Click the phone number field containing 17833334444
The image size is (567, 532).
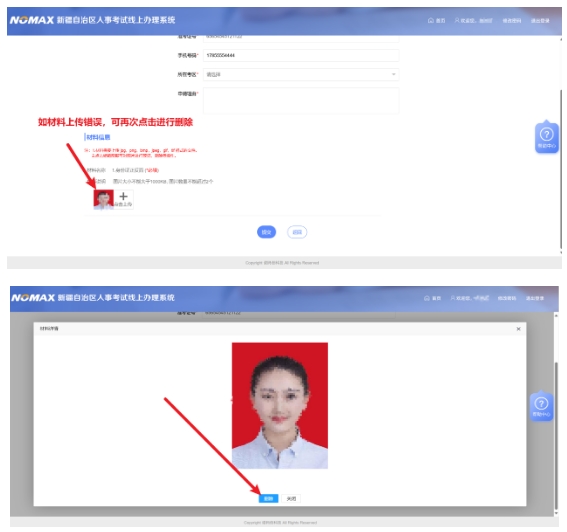(301, 55)
